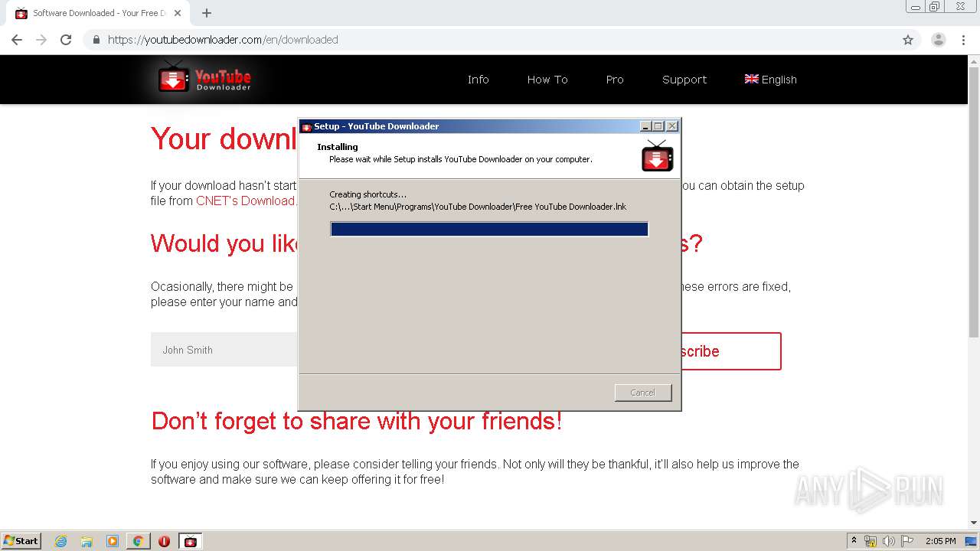The height and width of the screenshot is (551, 980).
Task: Bookmark this page with the star icon
Action: click(x=908, y=40)
